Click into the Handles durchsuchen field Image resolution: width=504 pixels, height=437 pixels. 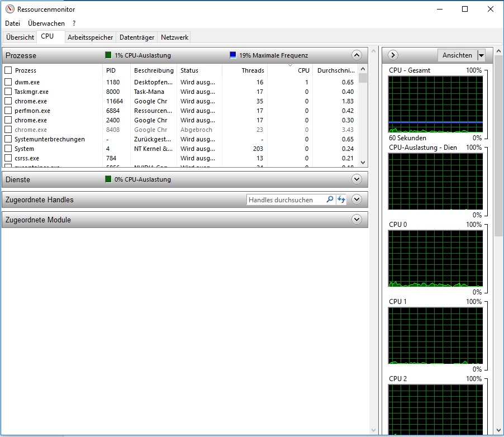[285, 199]
